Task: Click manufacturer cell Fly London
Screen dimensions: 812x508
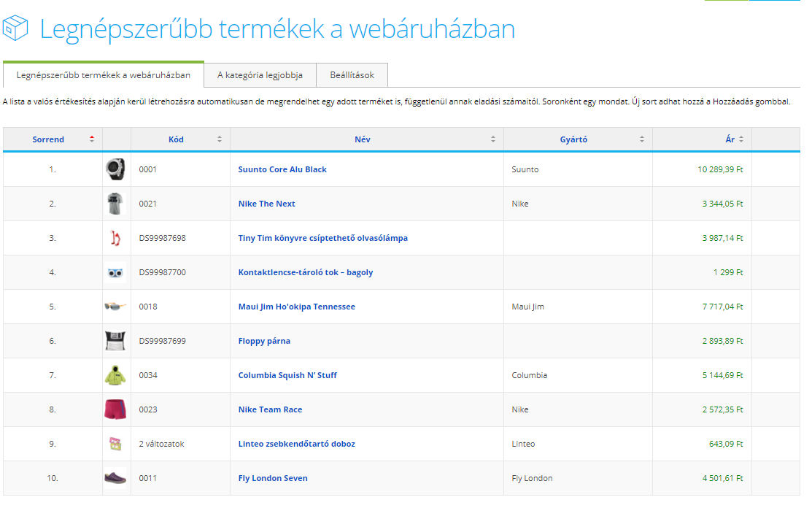Action: click(532, 478)
